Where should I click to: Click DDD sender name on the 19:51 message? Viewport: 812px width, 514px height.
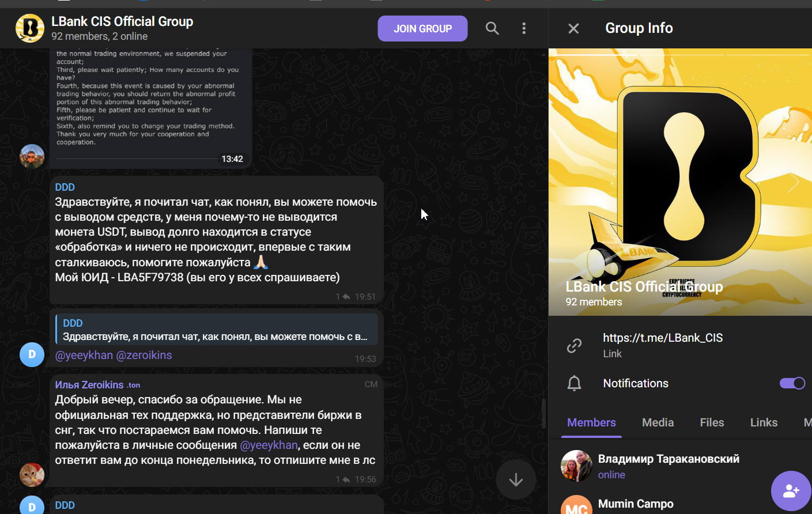[65, 187]
